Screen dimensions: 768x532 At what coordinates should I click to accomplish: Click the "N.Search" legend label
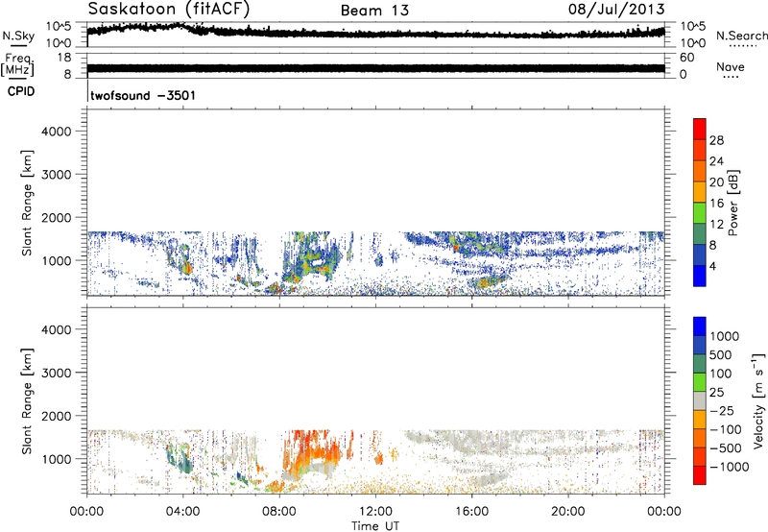click(741, 36)
